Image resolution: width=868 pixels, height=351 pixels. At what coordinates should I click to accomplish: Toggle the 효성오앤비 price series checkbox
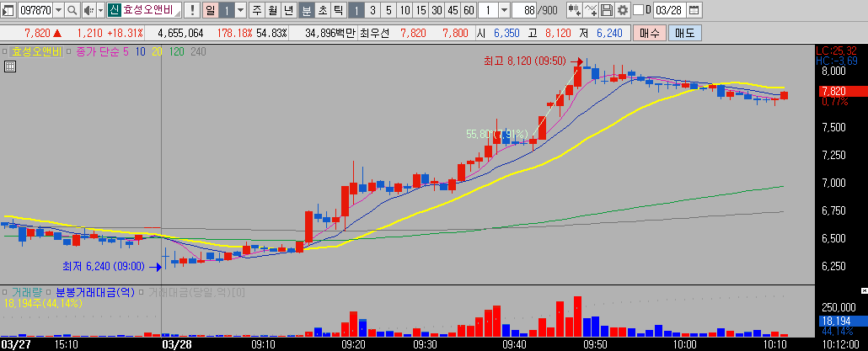point(4,52)
